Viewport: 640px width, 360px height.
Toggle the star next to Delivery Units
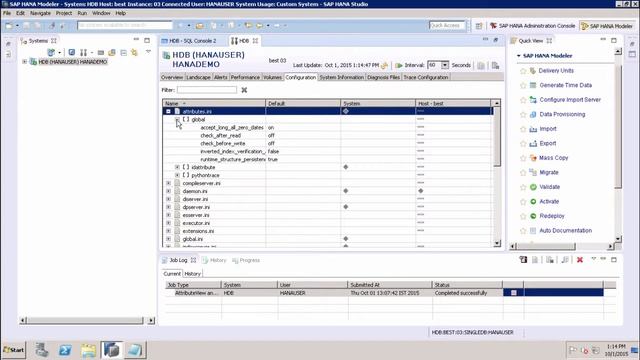(x=523, y=71)
